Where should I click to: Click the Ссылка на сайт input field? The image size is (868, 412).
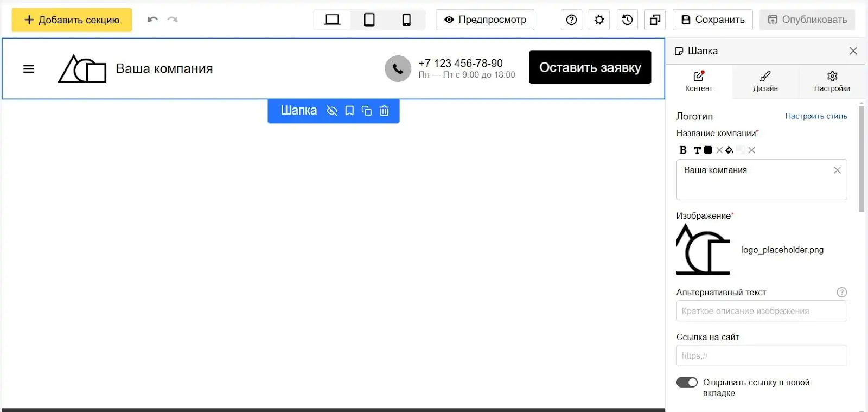762,356
